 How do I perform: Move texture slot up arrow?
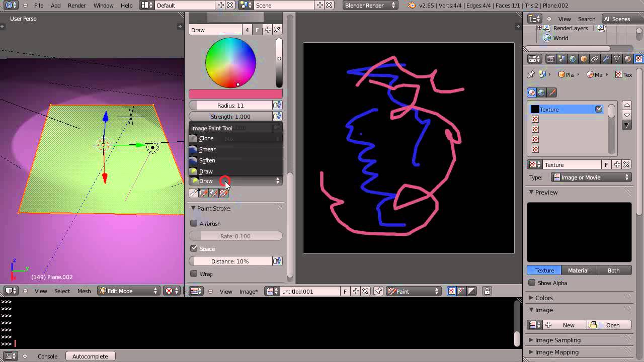click(627, 105)
